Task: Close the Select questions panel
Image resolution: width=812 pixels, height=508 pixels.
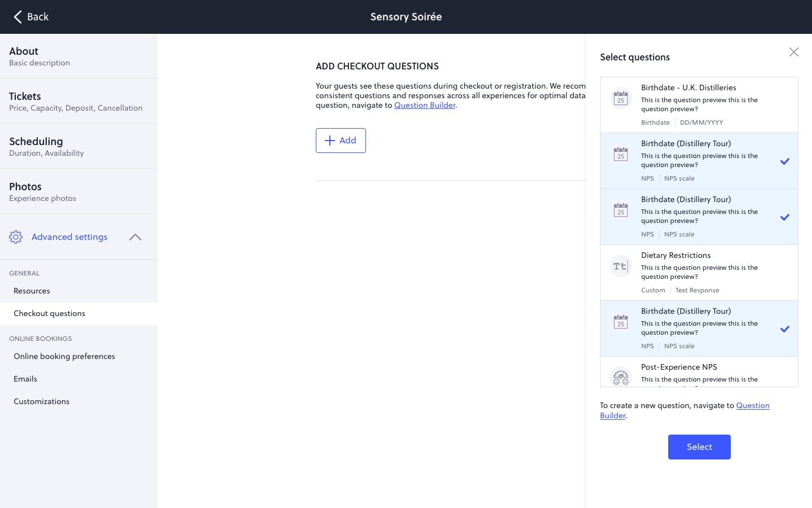Action: (794, 51)
